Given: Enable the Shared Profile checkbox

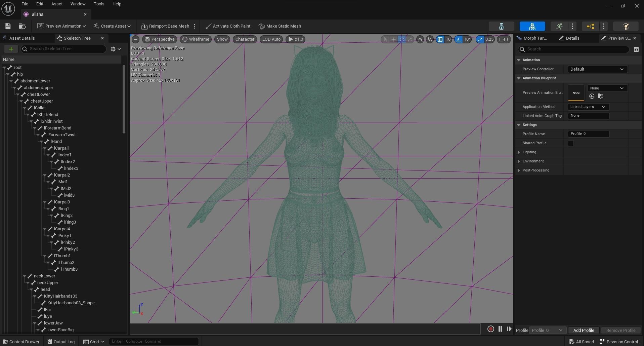Looking at the screenshot, I should click(x=571, y=143).
